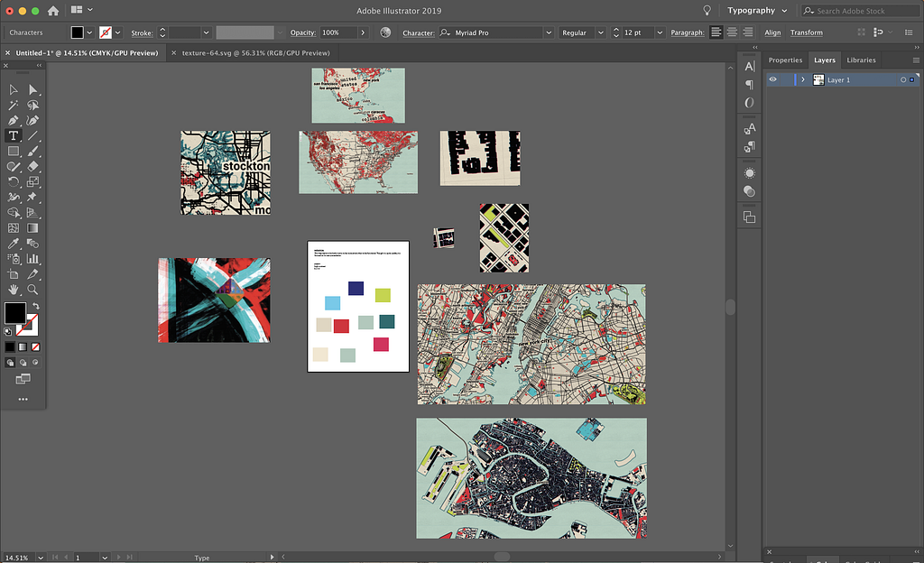
Task: Select the Zoom tool in toolbar
Action: [33, 289]
